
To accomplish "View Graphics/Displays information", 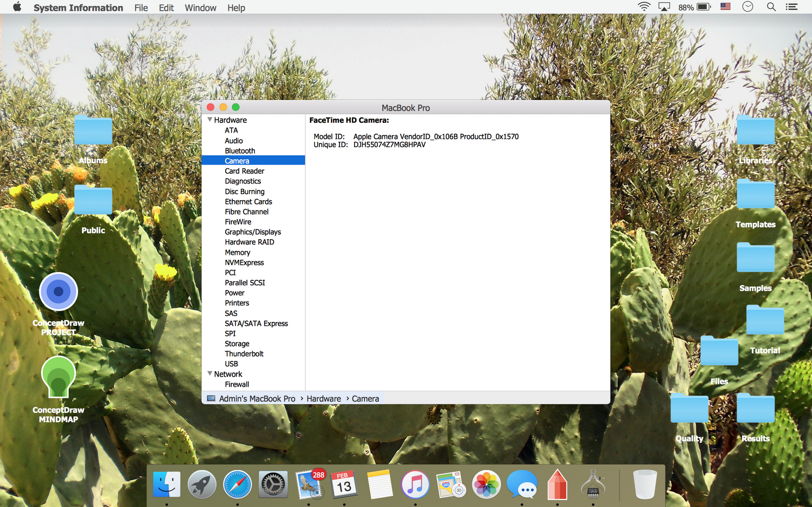I will coord(253,232).
